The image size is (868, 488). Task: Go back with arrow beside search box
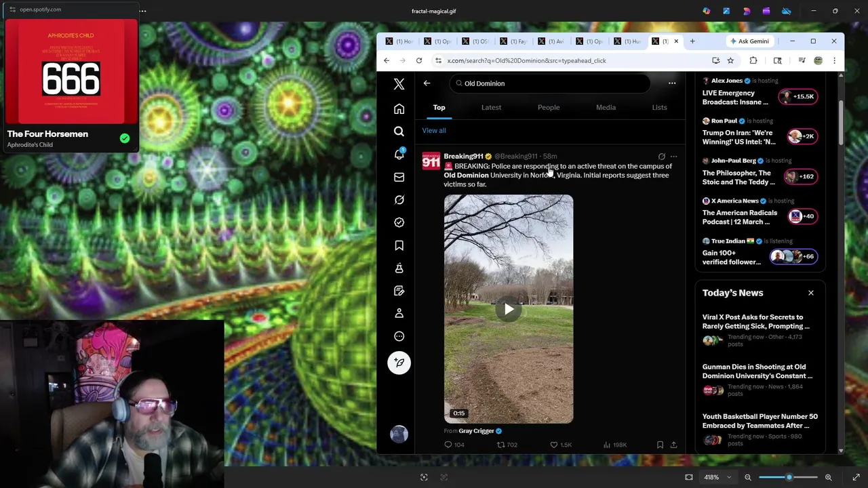(427, 83)
